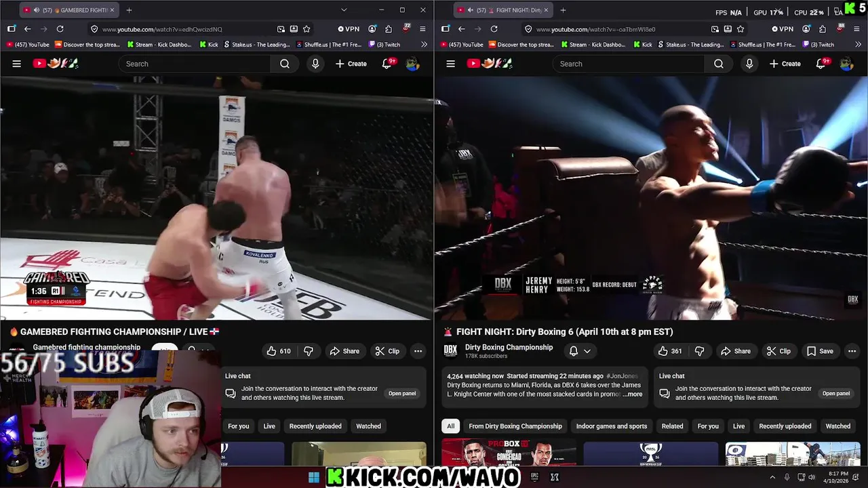
Task: Open Create menu in left window
Action: tap(351, 64)
